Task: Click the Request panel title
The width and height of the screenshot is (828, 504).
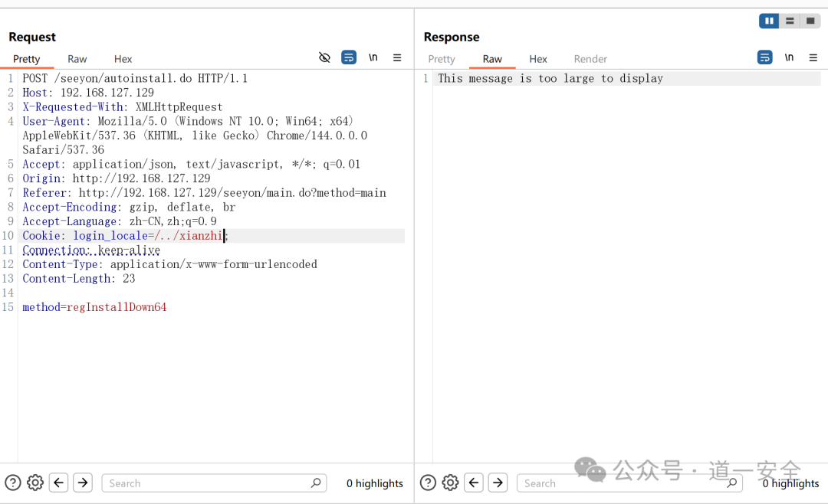Action: 32,37
